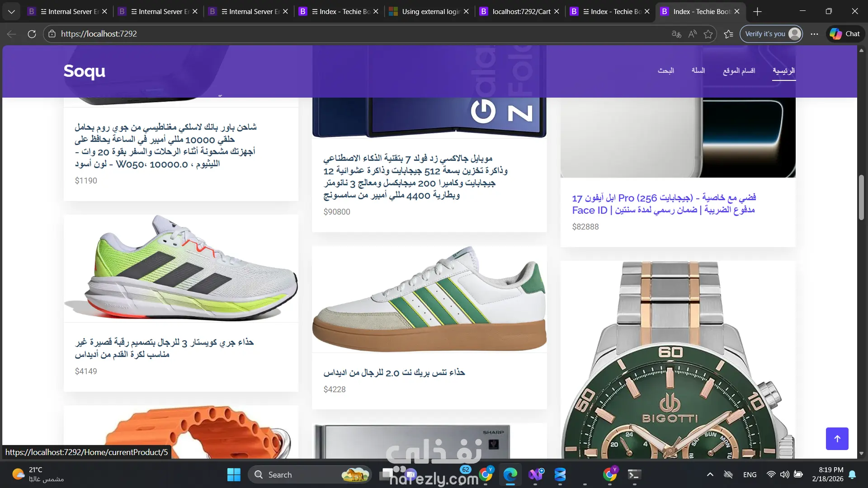The height and width of the screenshot is (488, 868).
Task: Open the السلة cart nav link
Action: [x=698, y=70]
